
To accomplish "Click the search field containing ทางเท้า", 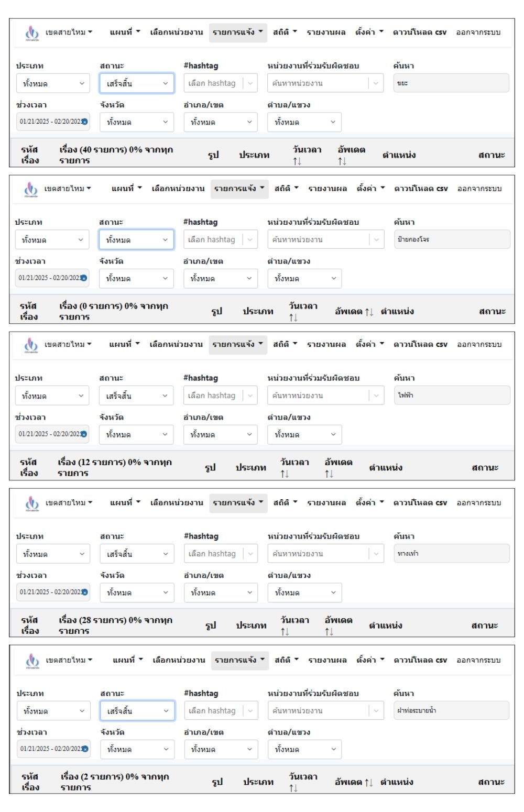I will [x=452, y=554].
